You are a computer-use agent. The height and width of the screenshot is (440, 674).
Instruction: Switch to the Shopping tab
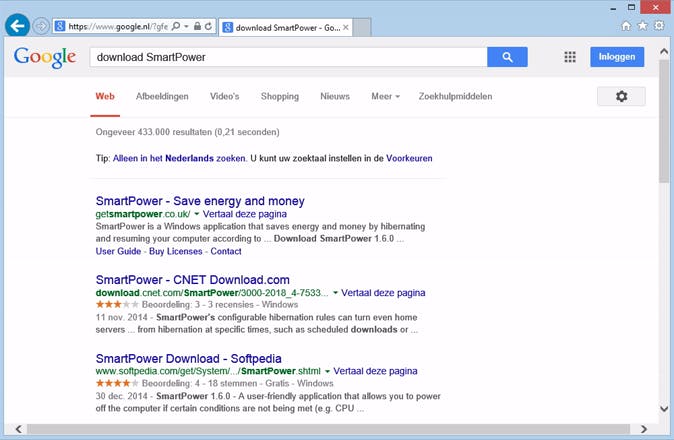pos(280,96)
